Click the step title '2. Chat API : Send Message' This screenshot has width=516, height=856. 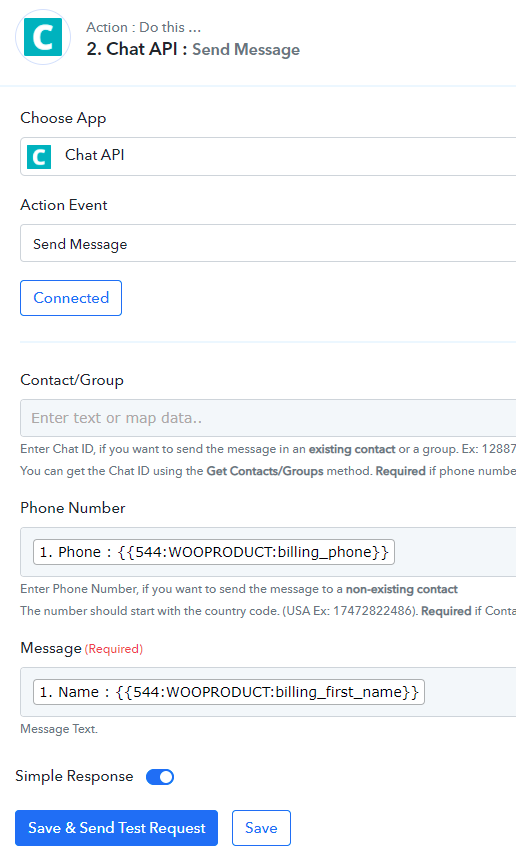click(193, 50)
